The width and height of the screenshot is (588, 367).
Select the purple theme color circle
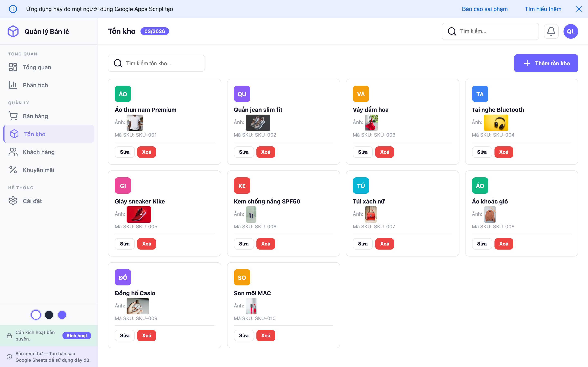(62, 315)
